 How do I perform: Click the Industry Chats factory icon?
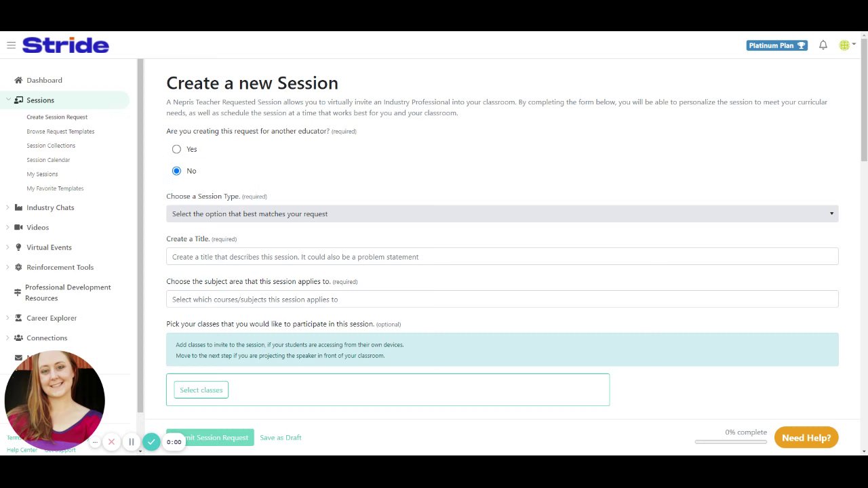[18, 207]
